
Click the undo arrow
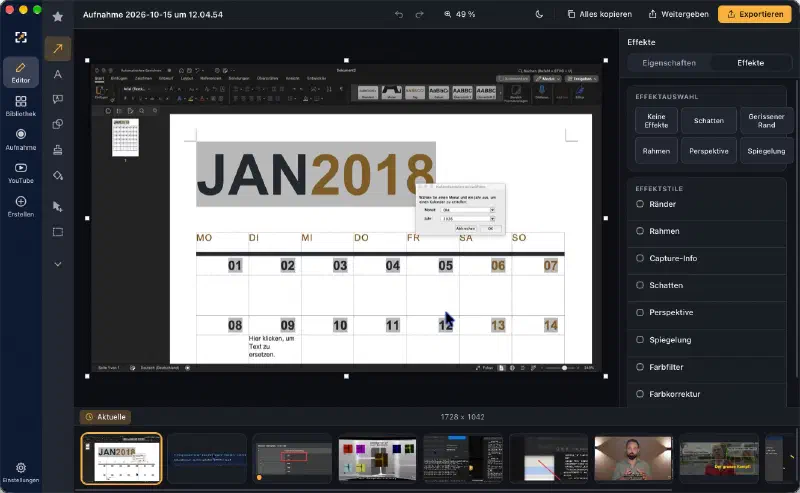(399, 14)
